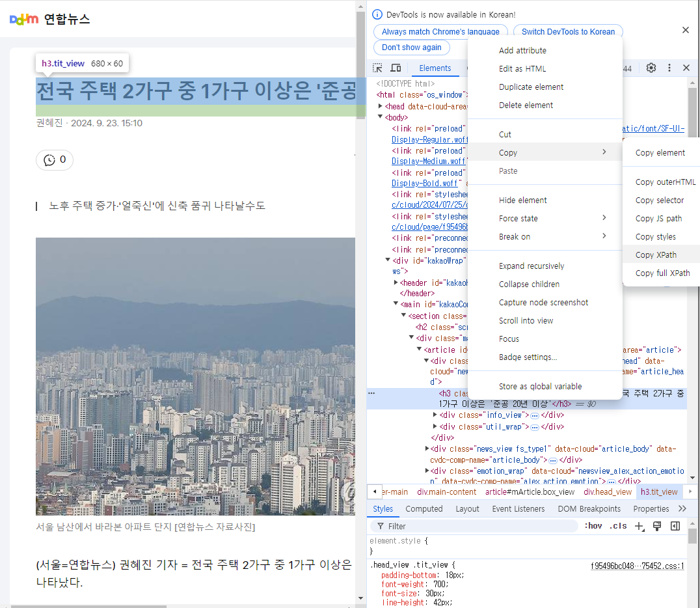700x608 pixels.
Task: Choose Capture node screenshot
Action: tap(545, 303)
